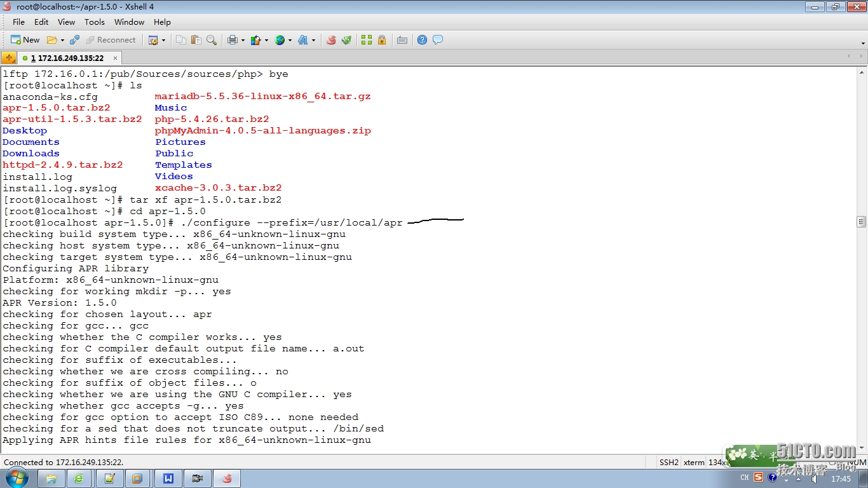This screenshot has width=868, height=488.
Task: Close the 172.16.249.135:22 session tab
Action: tap(116, 58)
